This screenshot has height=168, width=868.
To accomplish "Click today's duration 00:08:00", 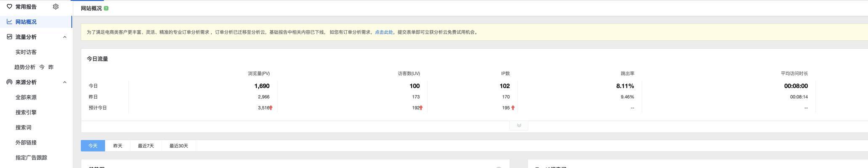I will click(796, 86).
